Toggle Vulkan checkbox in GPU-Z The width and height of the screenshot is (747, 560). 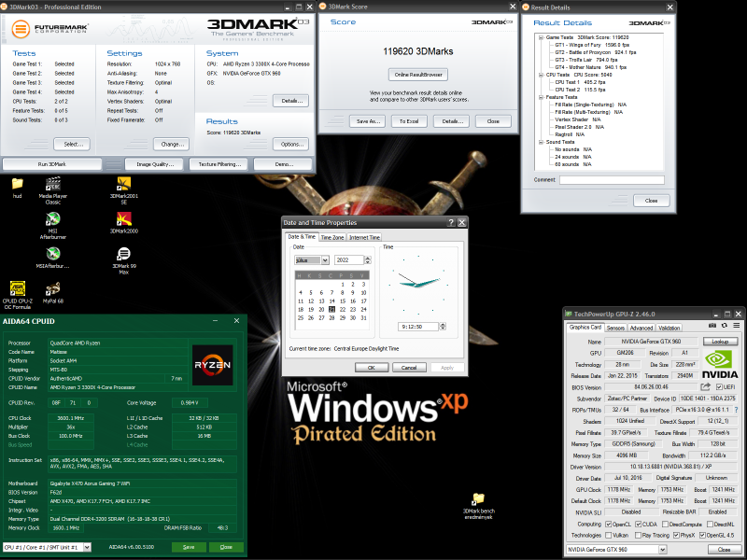609,535
